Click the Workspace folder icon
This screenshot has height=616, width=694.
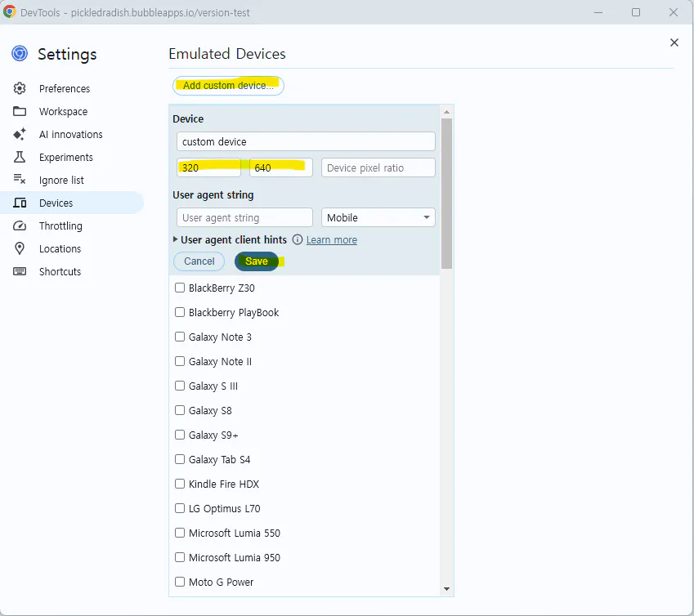20,111
